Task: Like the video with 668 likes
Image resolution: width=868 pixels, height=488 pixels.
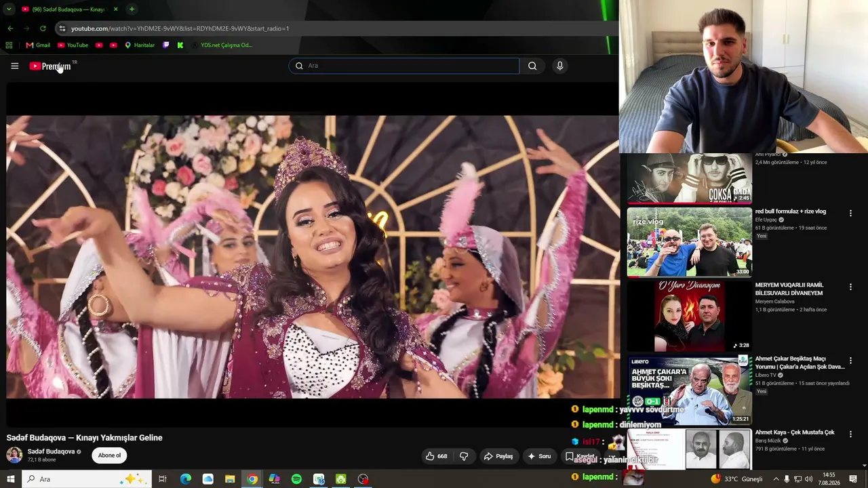Action: click(436, 456)
